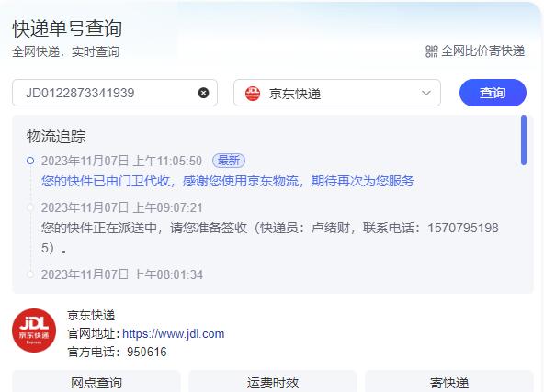The image size is (544, 392).
Task: Click the blue latest status message text
Action: pos(228,181)
